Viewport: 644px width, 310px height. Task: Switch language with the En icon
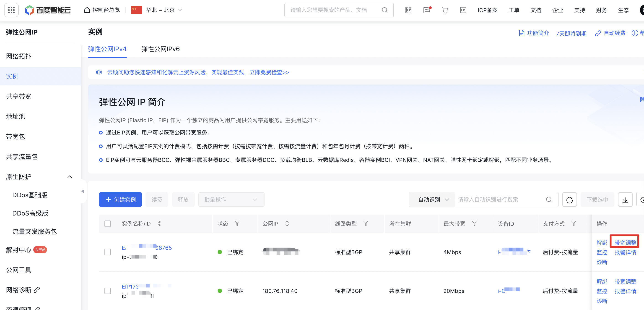(463, 10)
